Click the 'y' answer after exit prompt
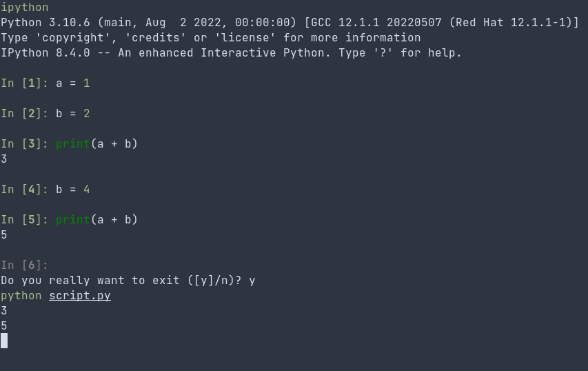 point(252,281)
